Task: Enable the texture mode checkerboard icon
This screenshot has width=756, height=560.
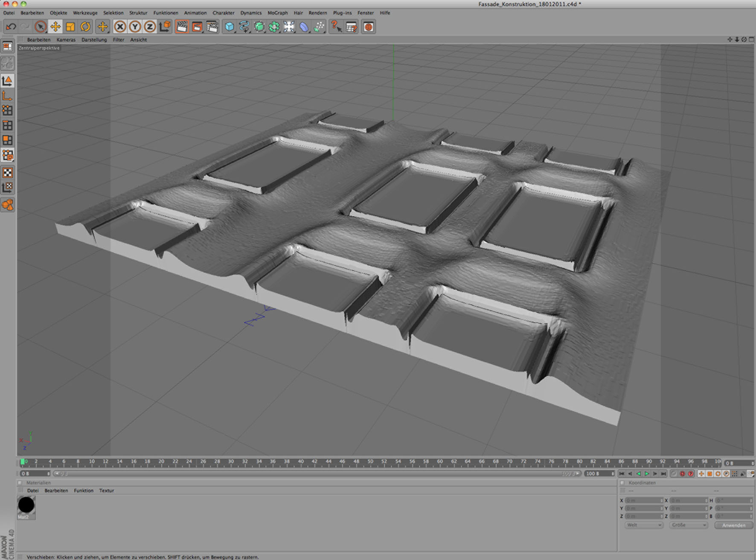Action: coord(8,172)
